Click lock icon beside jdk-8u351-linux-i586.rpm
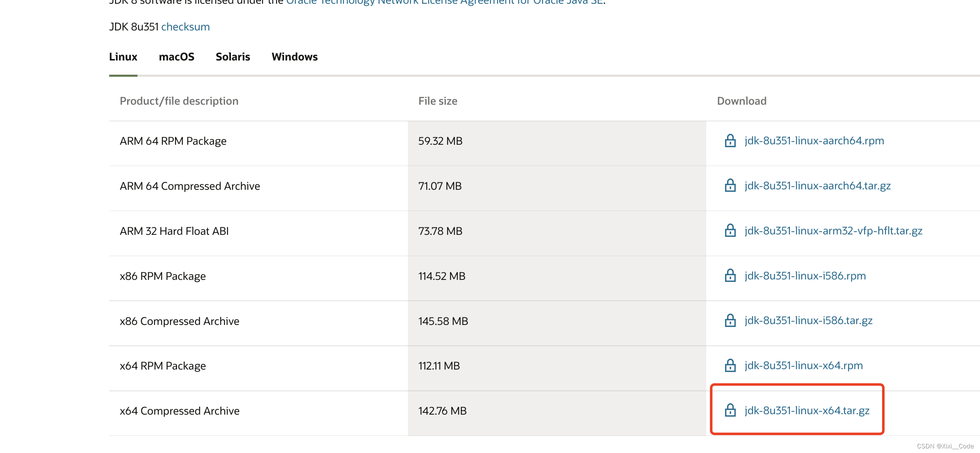 (730, 276)
